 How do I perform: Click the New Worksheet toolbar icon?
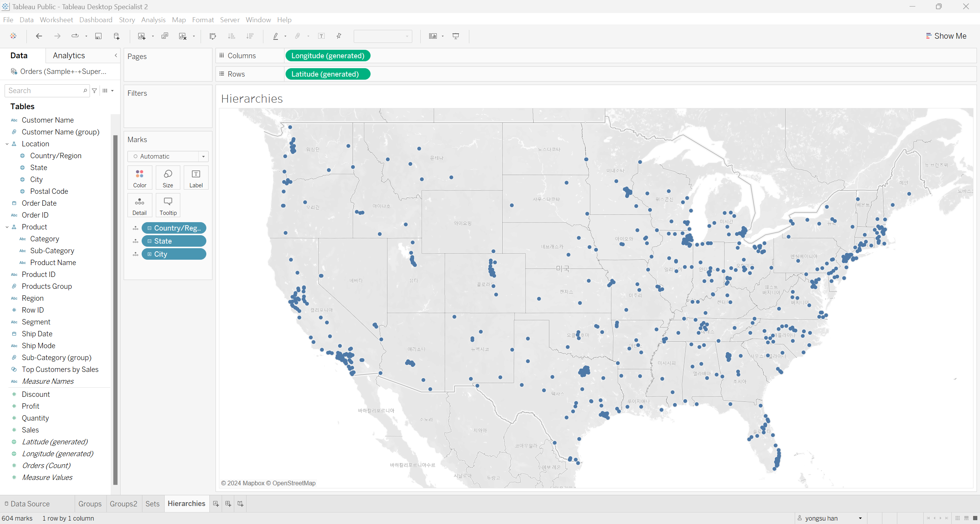[x=141, y=36]
